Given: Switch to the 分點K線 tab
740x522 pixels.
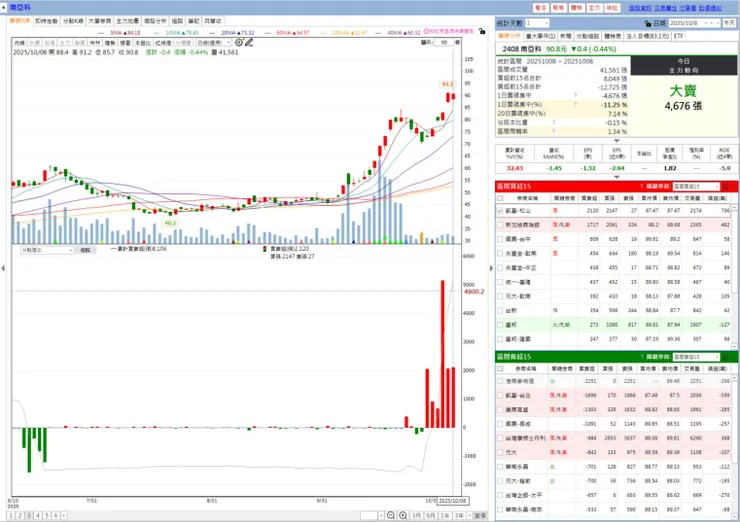Looking at the screenshot, I should [73, 21].
